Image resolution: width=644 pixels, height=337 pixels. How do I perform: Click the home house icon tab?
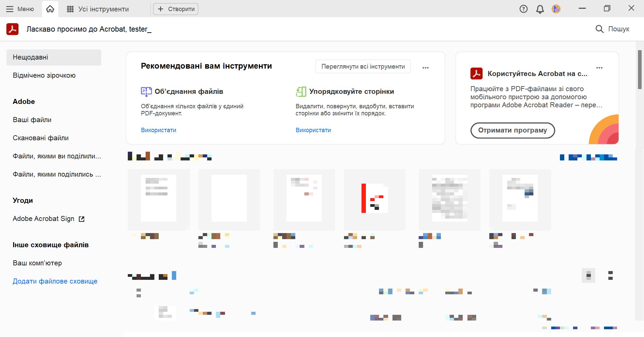click(x=50, y=9)
